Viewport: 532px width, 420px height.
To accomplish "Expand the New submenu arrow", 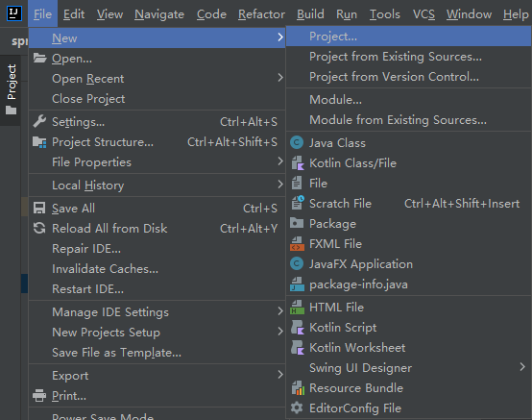I will point(280,37).
